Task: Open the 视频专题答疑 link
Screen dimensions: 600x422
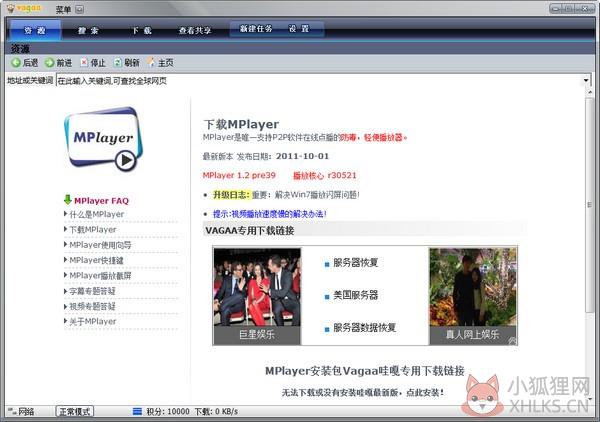Action: (x=92, y=306)
